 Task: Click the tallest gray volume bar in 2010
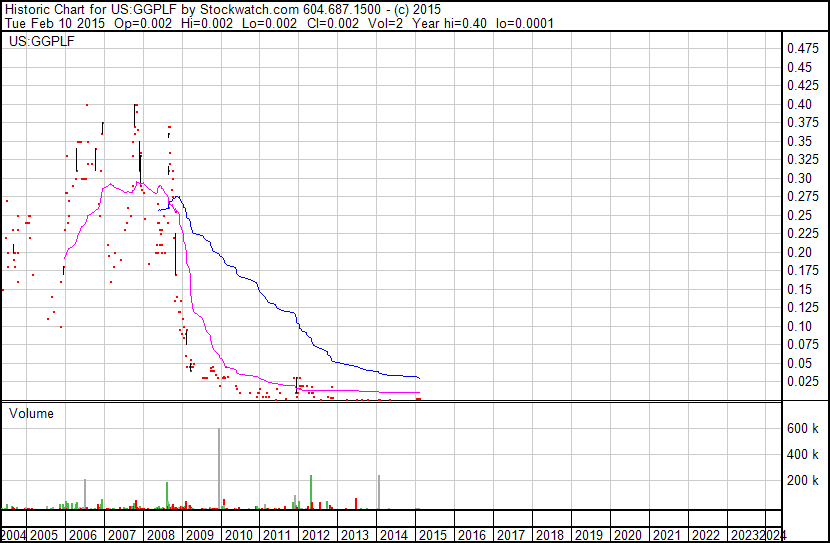(219, 469)
